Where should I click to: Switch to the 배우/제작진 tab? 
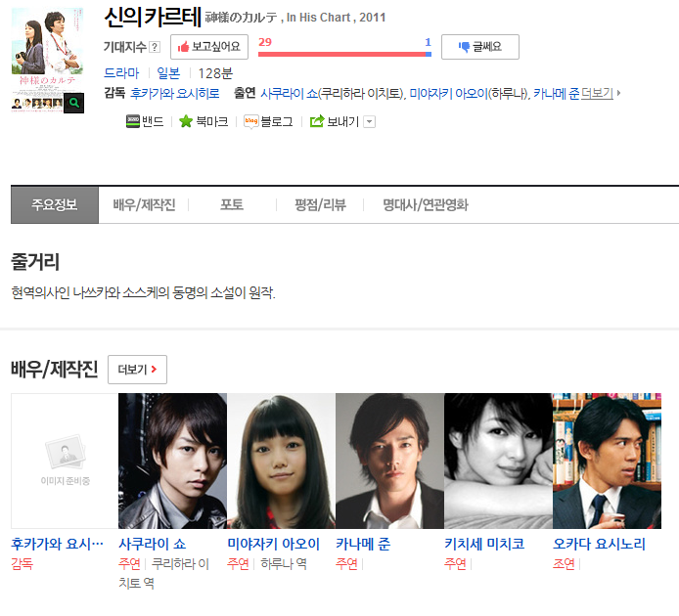[144, 204]
